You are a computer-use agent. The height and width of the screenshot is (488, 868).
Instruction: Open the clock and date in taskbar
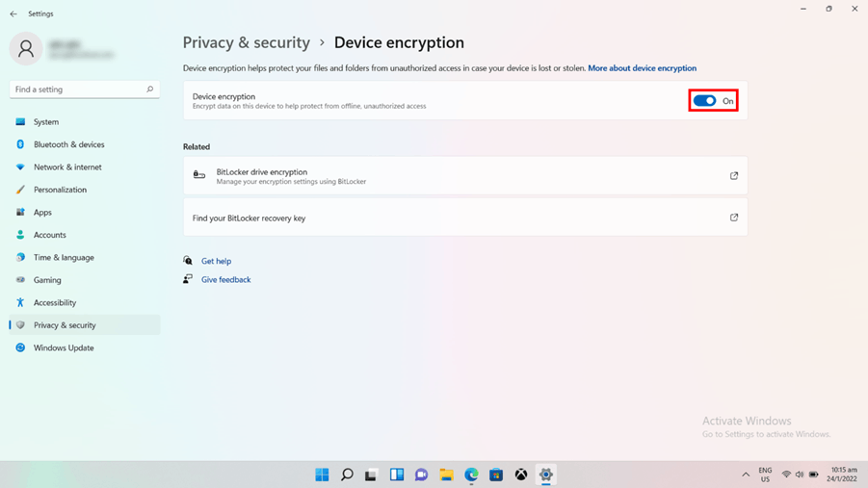[843, 475]
